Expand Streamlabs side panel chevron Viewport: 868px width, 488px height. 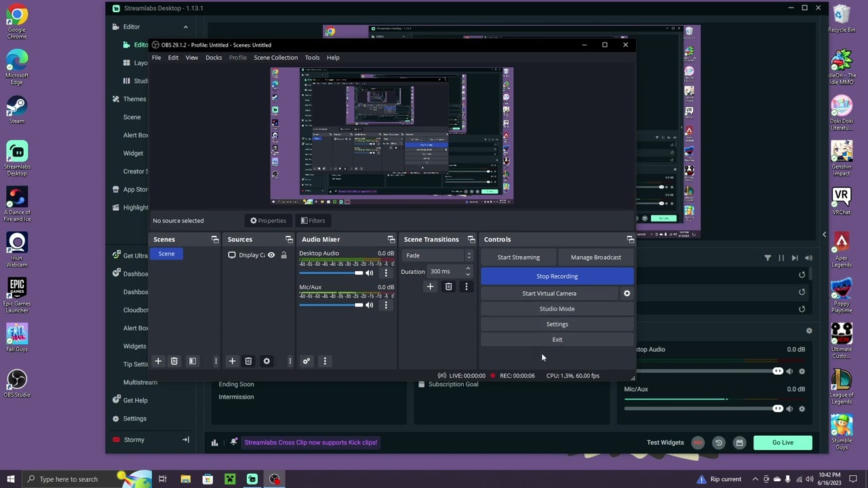(825, 235)
